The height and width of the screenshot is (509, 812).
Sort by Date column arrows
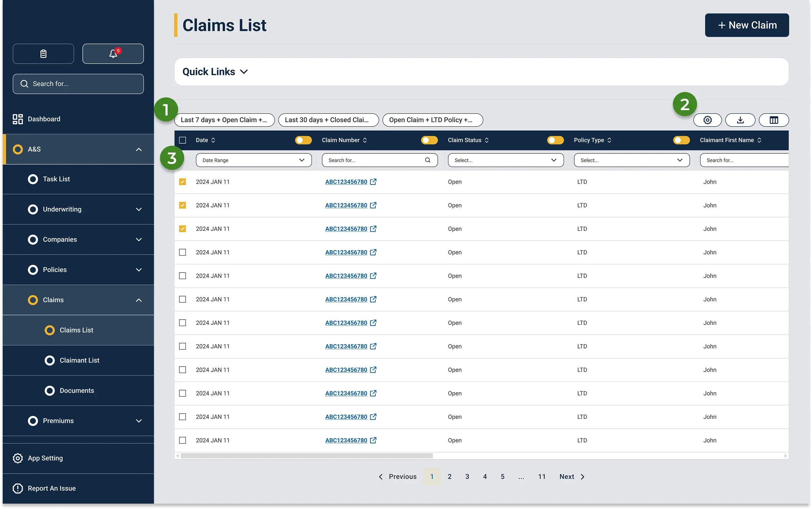213,140
